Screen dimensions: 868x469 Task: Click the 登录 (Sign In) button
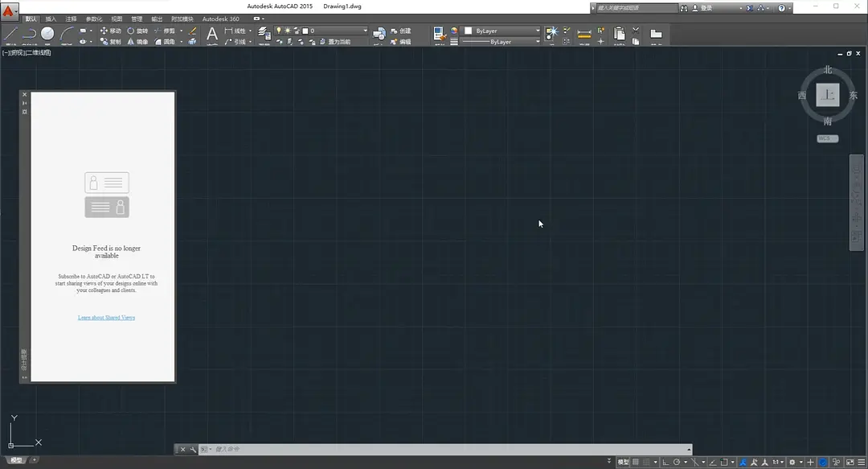pyautogui.click(x=702, y=8)
